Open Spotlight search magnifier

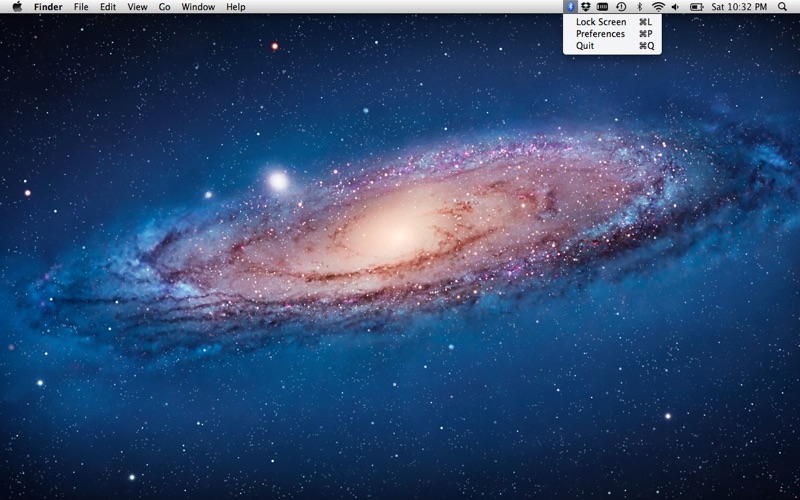(x=782, y=7)
